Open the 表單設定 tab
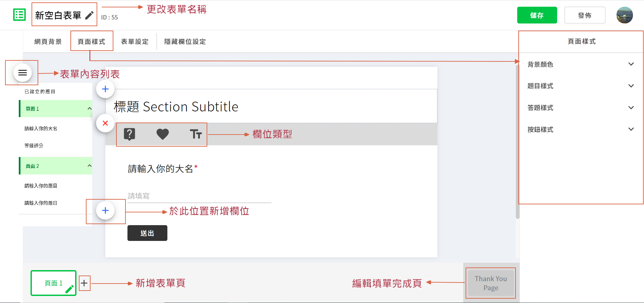The height and width of the screenshot is (303, 644). coord(135,42)
